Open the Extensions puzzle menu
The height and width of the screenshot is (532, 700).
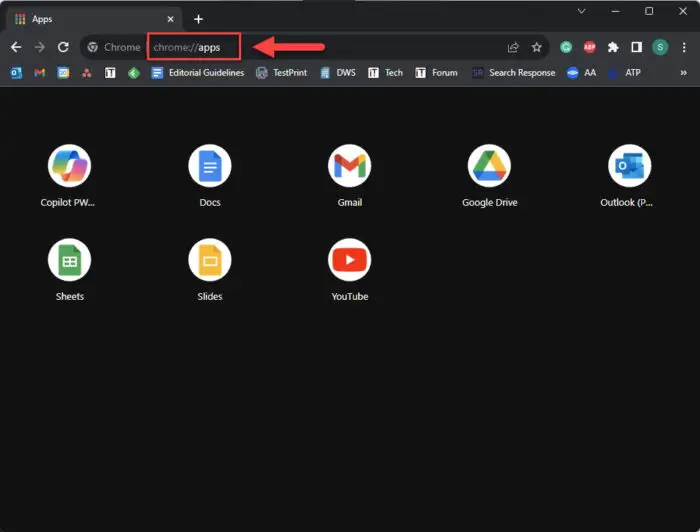pyautogui.click(x=613, y=47)
